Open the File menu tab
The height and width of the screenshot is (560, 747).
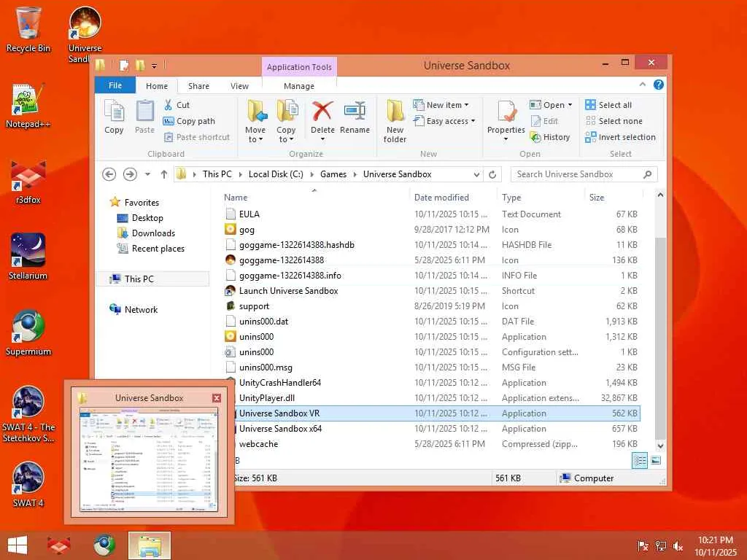(x=115, y=85)
